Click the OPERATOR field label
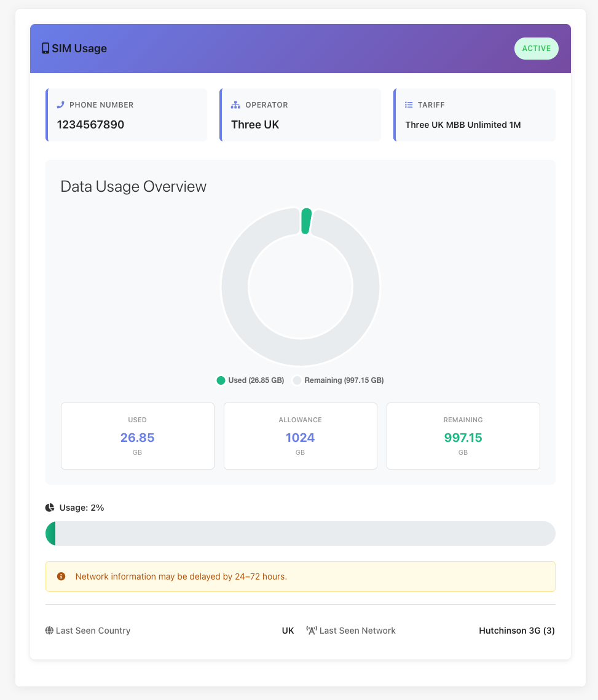This screenshot has height=700, width=598. (267, 105)
